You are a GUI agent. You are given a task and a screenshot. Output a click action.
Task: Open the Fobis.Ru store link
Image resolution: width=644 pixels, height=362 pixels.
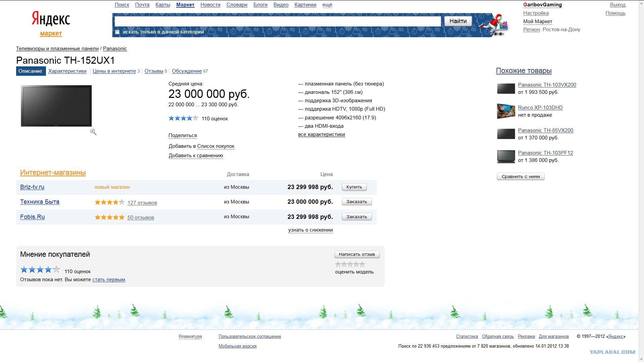(32, 217)
